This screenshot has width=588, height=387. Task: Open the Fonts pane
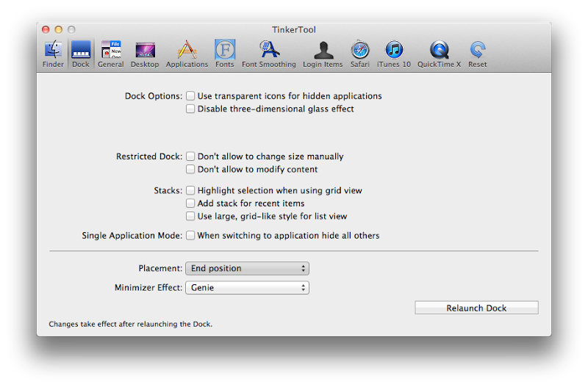click(x=225, y=54)
